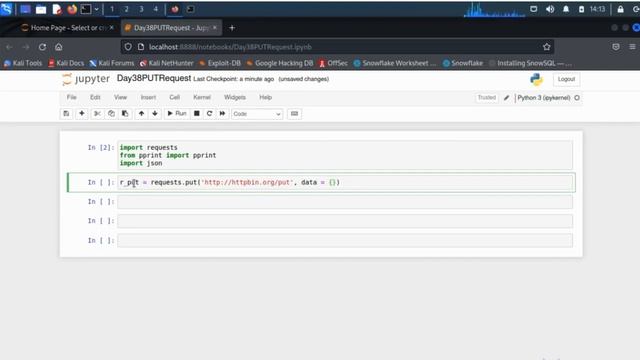
Task: Run the selected cell
Action: tap(177, 113)
